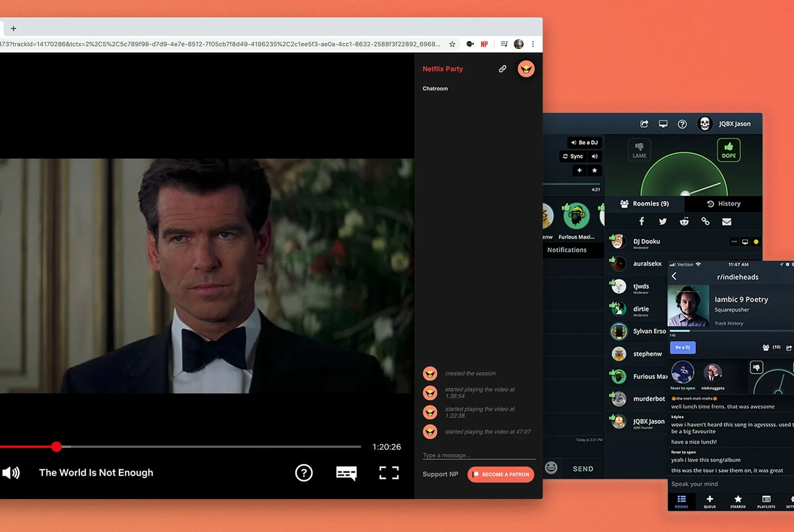The image size is (794, 532).
Task: Open Chrome three-dot menu
Action: pyautogui.click(x=533, y=44)
